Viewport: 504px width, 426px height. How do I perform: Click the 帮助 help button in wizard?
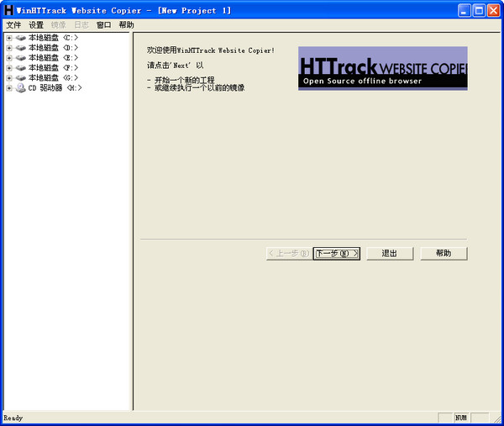click(444, 254)
